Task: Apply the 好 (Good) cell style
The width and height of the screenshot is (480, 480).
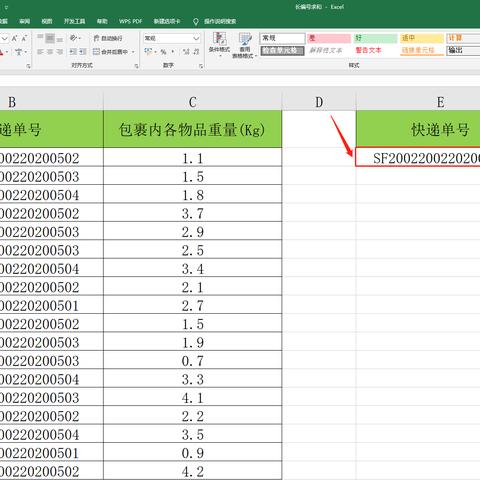Action: coord(375,38)
